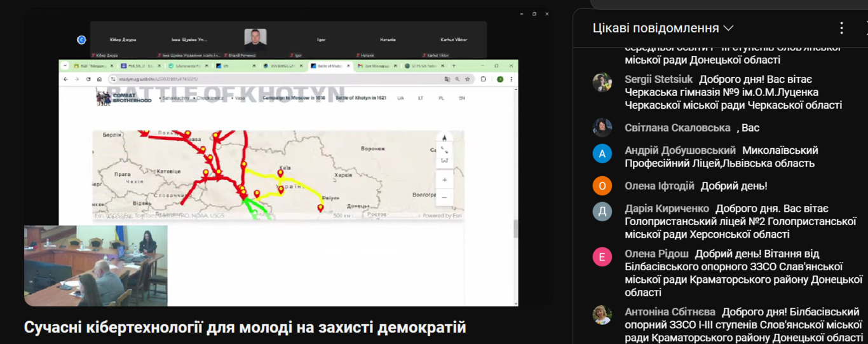This screenshot has height=344, width=868.
Task: Open Олена Рідош's pink E avatar
Action: (x=602, y=257)
